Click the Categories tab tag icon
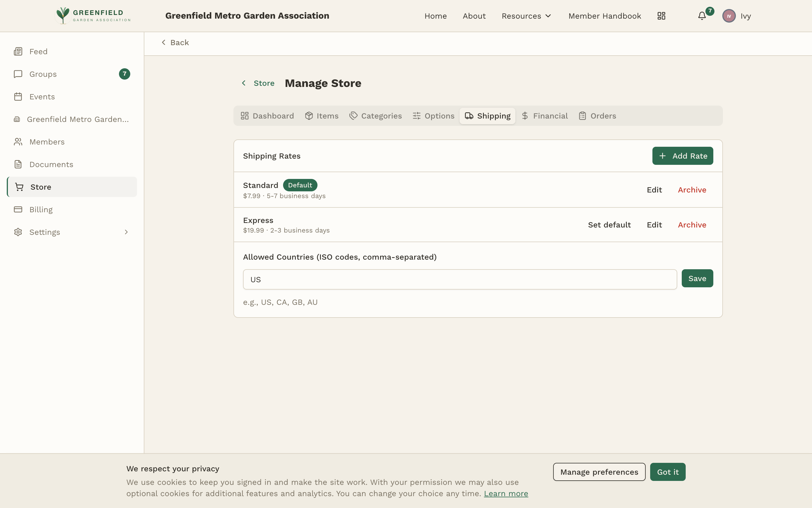The width and height of the screenshot is (812, 508). click(x=353, y=116)
